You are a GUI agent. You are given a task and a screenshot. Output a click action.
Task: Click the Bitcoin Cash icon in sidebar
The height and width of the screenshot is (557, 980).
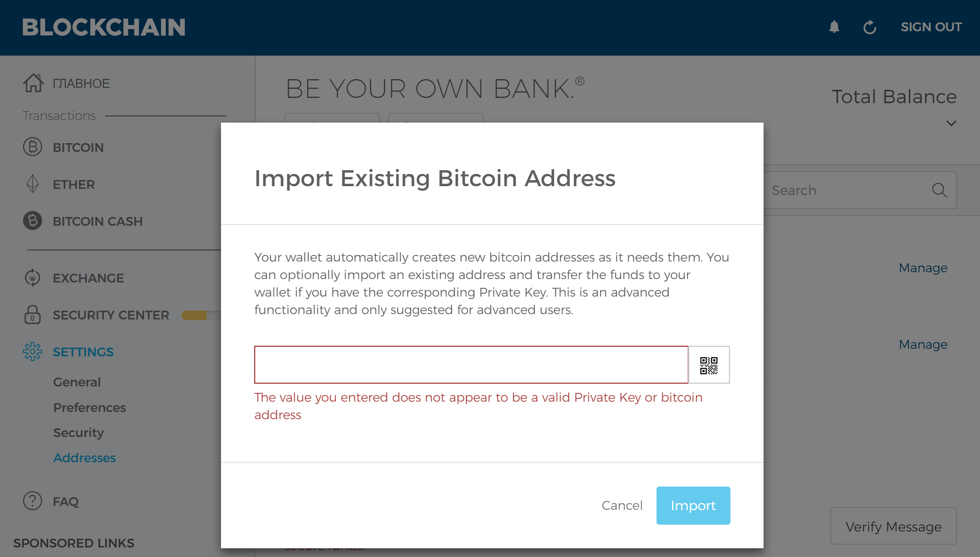(x=32, y=221)
